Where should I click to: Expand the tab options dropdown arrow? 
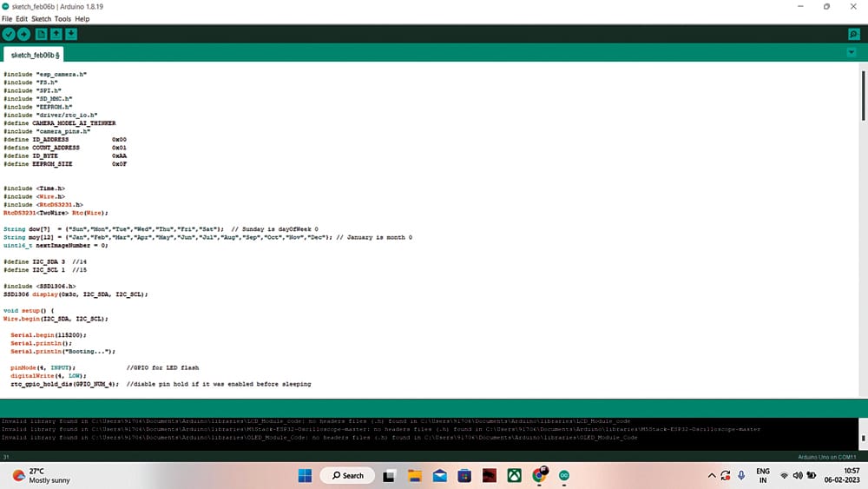pos(851,53)
